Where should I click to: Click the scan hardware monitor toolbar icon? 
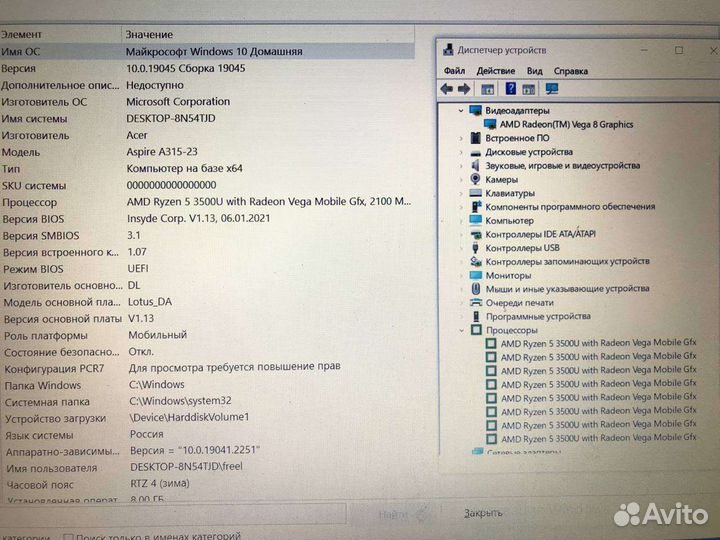click(x=551, y=89)
